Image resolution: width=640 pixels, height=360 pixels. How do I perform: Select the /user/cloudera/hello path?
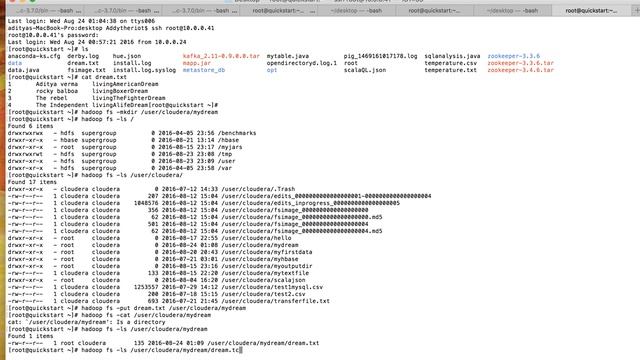[x=256, y=238]
